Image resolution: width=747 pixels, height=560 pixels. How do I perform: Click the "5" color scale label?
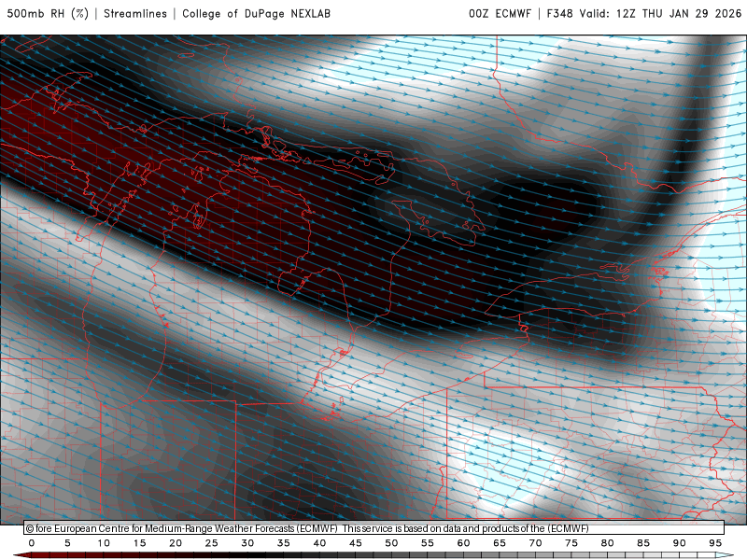point(67,543)
